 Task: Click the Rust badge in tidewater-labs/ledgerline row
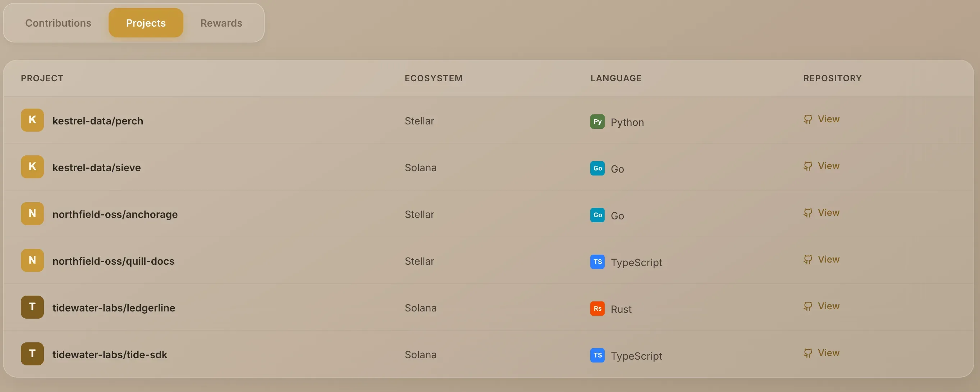[x=597, y=309]
